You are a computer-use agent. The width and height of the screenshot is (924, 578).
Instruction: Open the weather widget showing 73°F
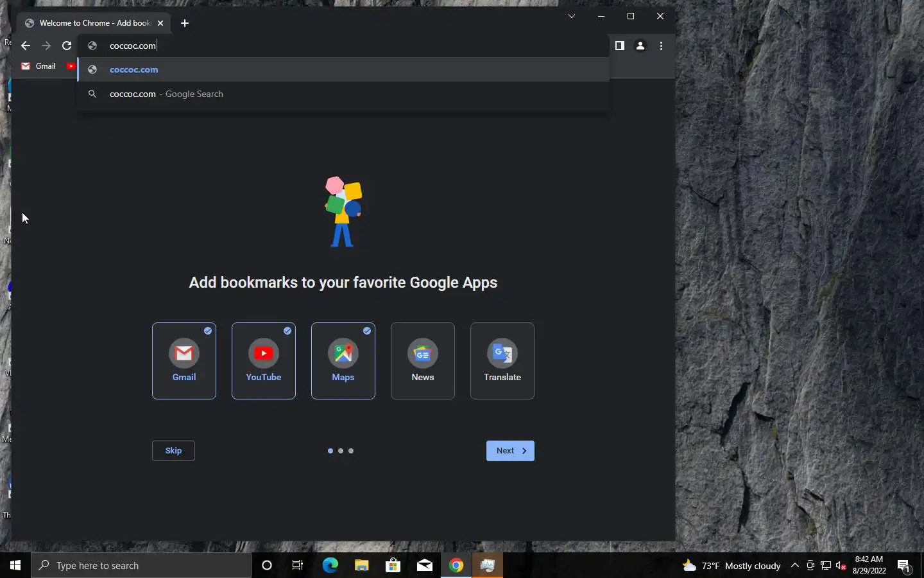[x=732, y=566]
